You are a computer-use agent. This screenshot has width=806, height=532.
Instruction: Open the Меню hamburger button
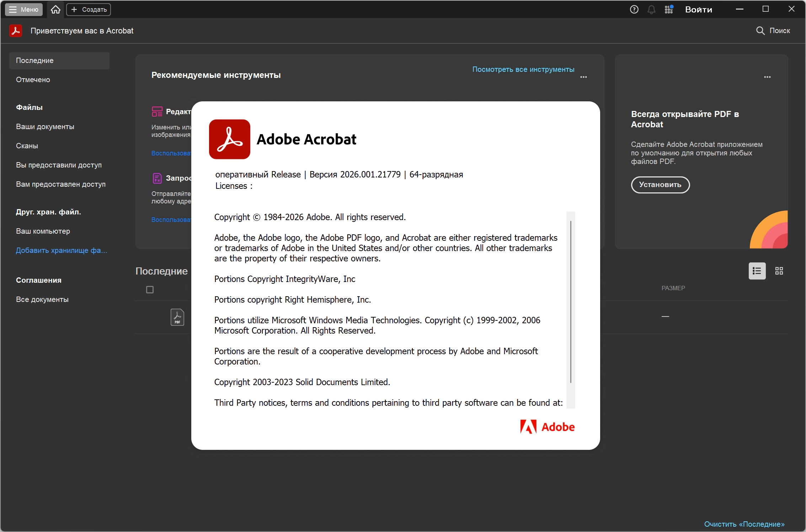coord(23,10)
